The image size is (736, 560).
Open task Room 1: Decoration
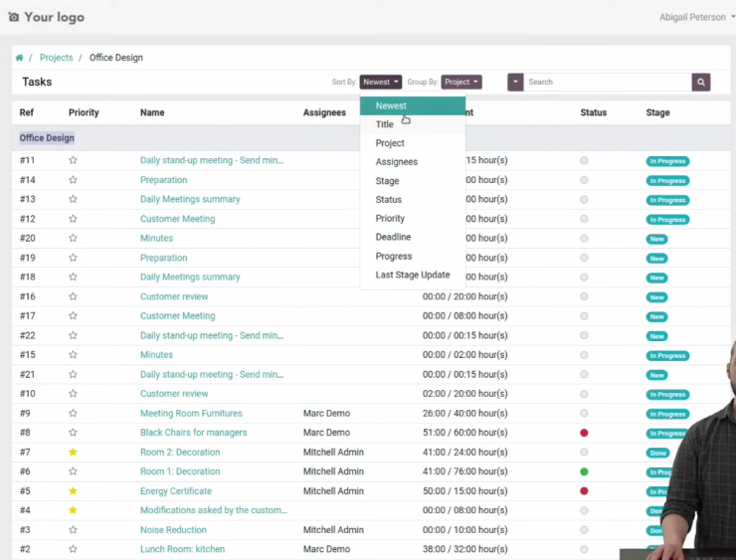click(180, 471)
